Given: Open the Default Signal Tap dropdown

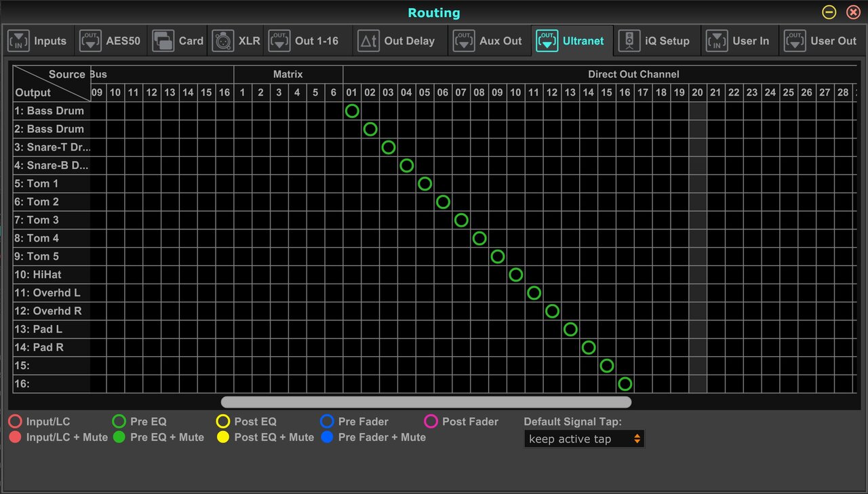Looking at the screenshot, I should 585,439.
